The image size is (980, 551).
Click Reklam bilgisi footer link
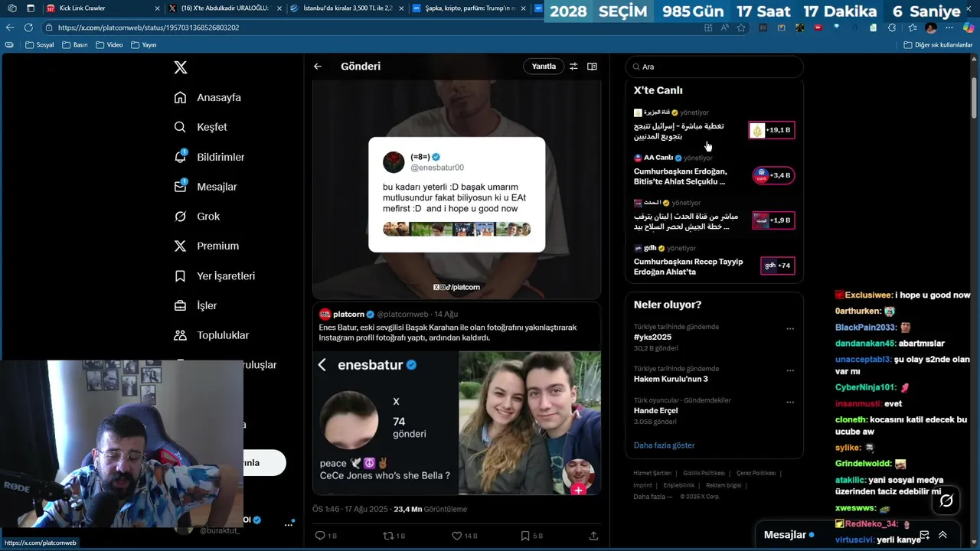click(x=724, y=485)
